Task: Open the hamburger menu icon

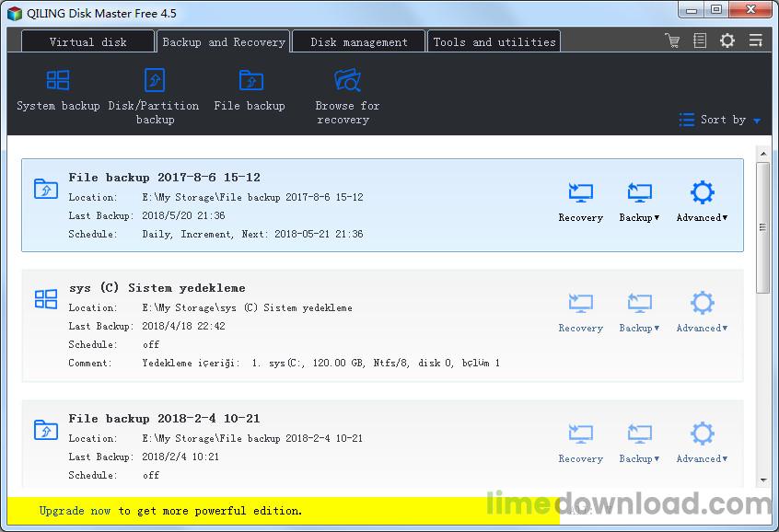Action: click(x=756, y=40)
